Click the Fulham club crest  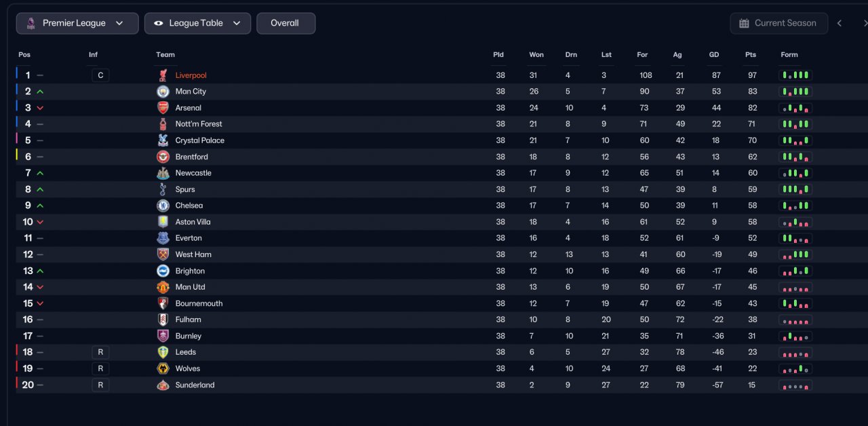pyautogui.click(x=163, y=319)
